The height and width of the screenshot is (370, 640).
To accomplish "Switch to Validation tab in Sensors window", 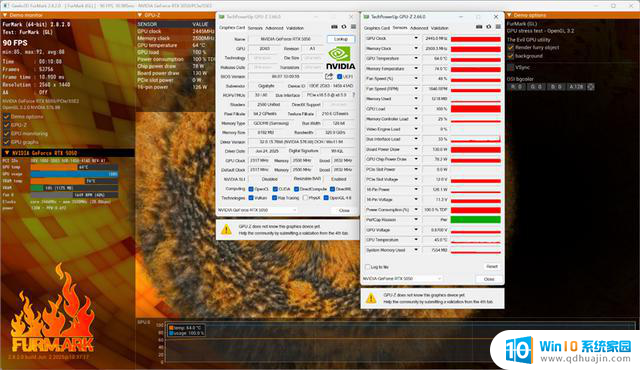I will coord(440,28).
